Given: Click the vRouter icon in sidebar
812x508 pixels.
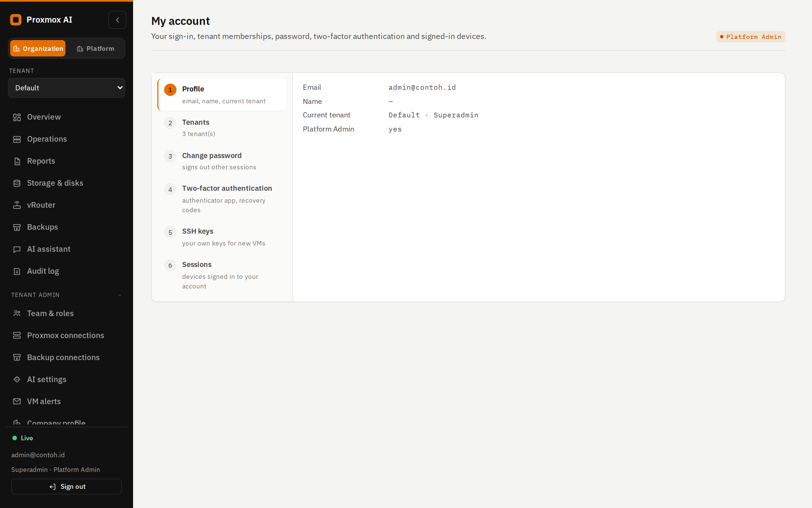Looking at the screenshot, I should [17, 205].
